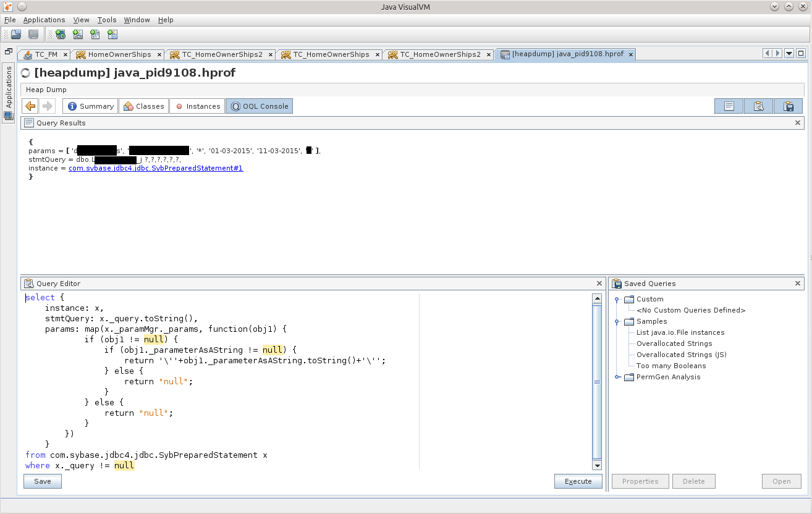Show opened documents list dropdown
The width and height of the screenshot is (812, 514).
(x=789, y=53)
